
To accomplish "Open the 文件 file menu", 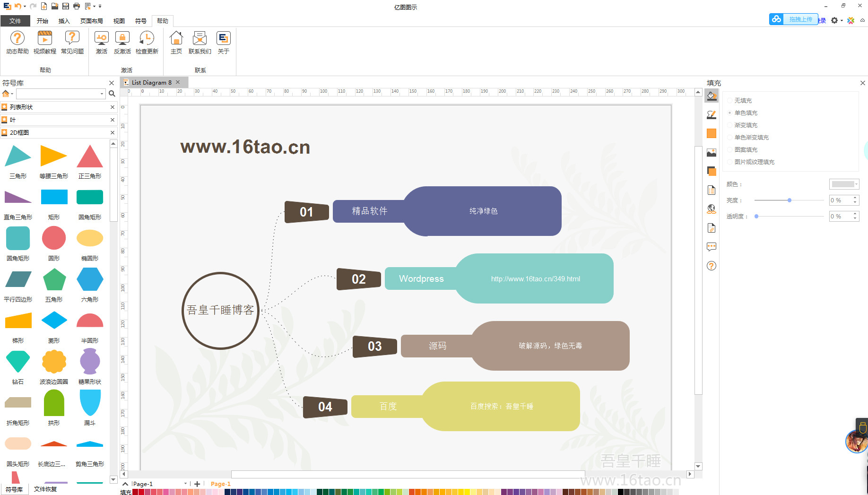I will 15,21.
